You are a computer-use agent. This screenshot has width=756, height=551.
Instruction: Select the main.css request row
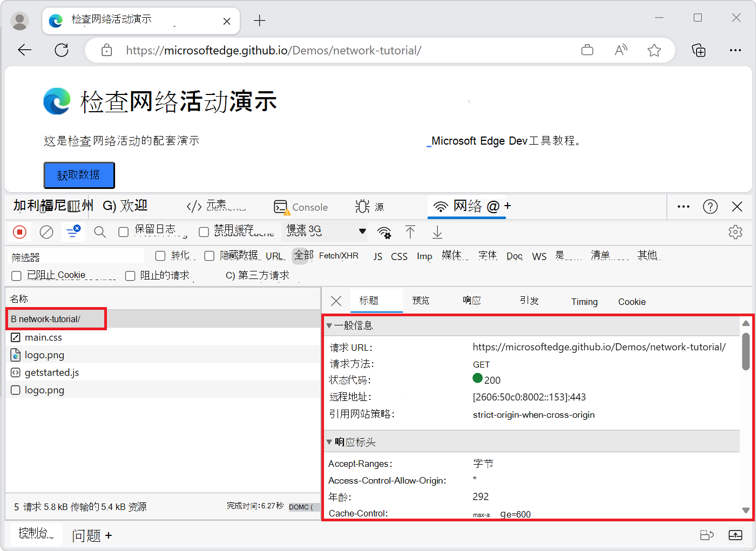(163, 337)
